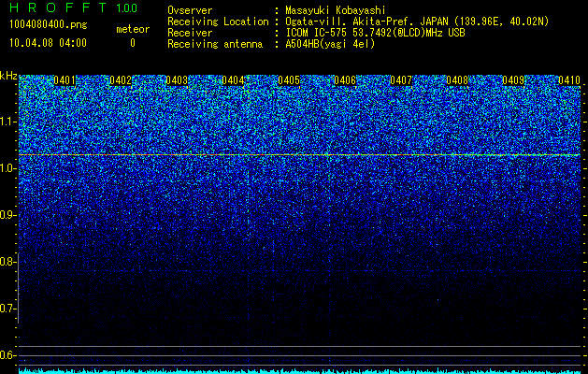The image size is (588, 374).
Task: Click the kHz axis unit label
Action: coord(8,76)
